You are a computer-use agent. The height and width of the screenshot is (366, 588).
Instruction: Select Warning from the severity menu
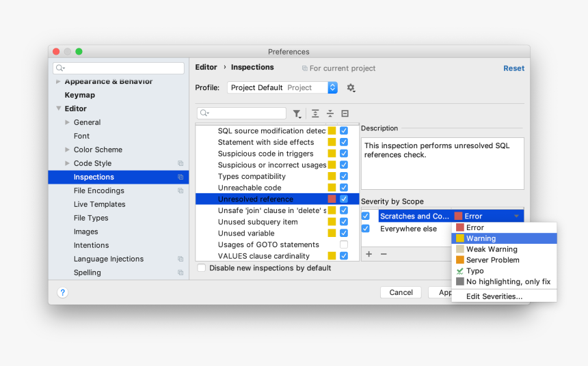pos(481,238)
